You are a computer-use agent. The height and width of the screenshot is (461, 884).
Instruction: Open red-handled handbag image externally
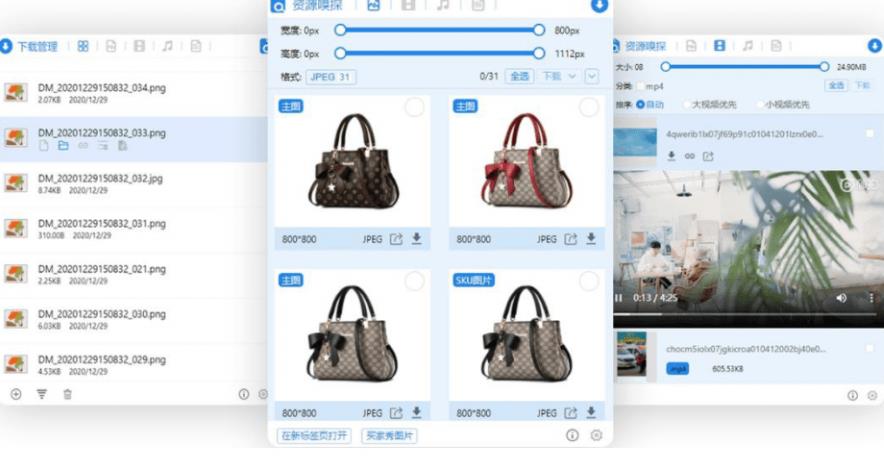571,239
